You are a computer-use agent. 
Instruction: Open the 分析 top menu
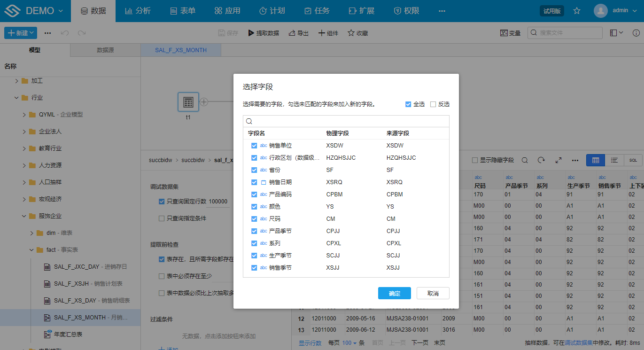[138, 11]
